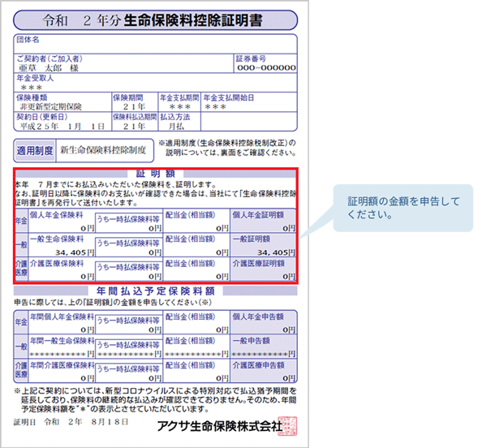Select the policy number 000-000000

tap(266, 67)
